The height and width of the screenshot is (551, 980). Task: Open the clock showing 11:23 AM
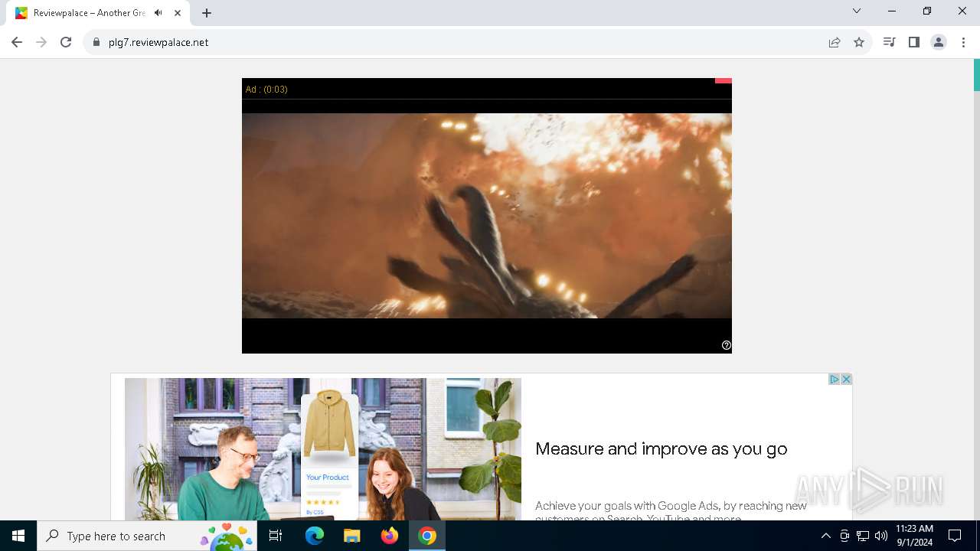coord(914,536)
